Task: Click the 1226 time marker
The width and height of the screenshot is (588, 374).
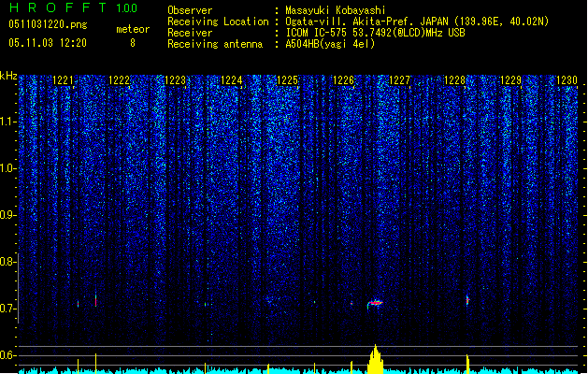Action: [343, 80]
